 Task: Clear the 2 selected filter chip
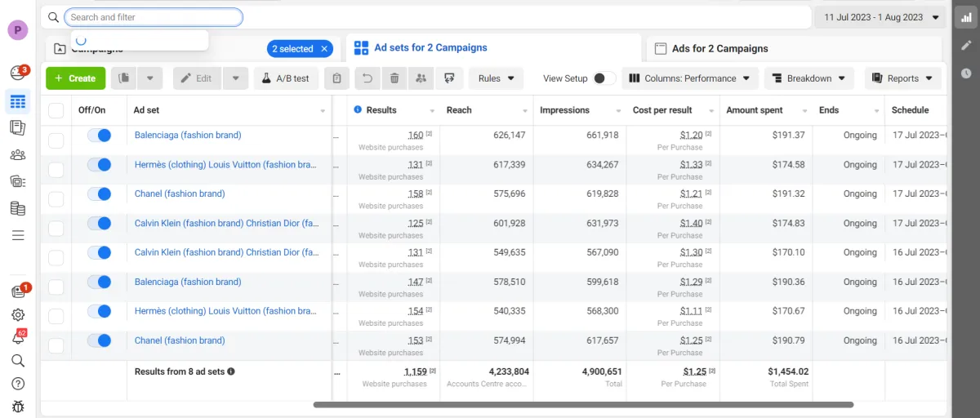tap(325, 49)
